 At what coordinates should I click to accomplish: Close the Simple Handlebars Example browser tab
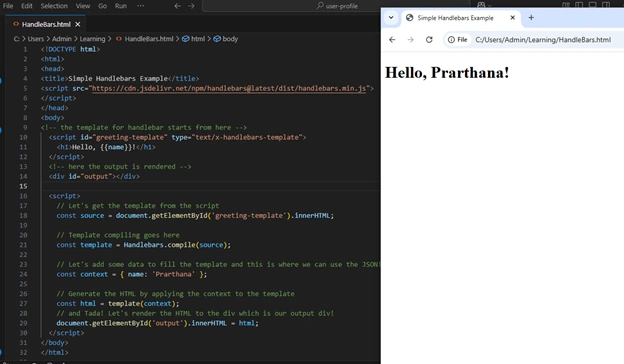pyautogui.click(x=513, y=18)
